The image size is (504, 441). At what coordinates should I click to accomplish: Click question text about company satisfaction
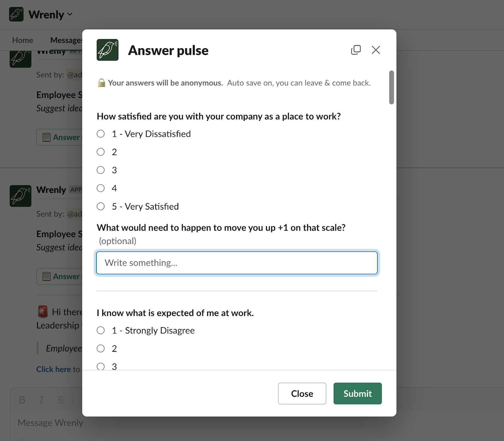coord(219,116)
